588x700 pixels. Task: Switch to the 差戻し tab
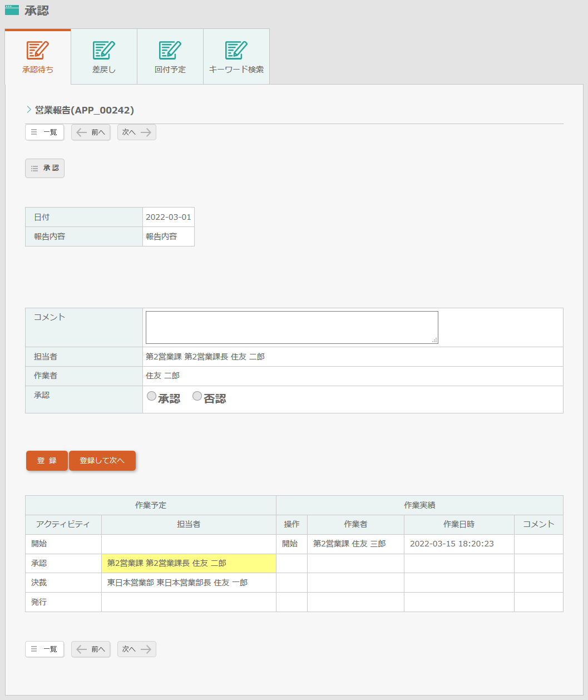(x=104, y=57)
